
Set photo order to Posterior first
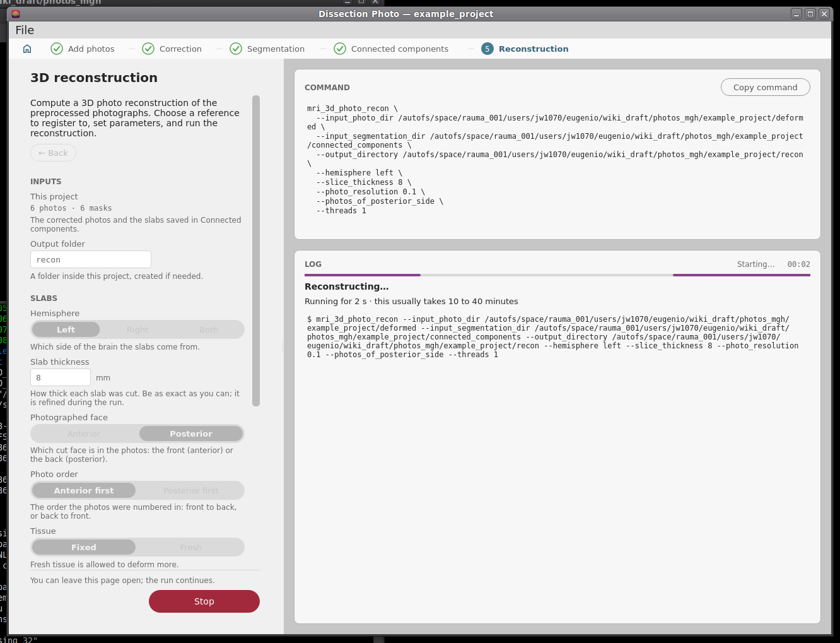pyautogui.click(x=191, y=490)
